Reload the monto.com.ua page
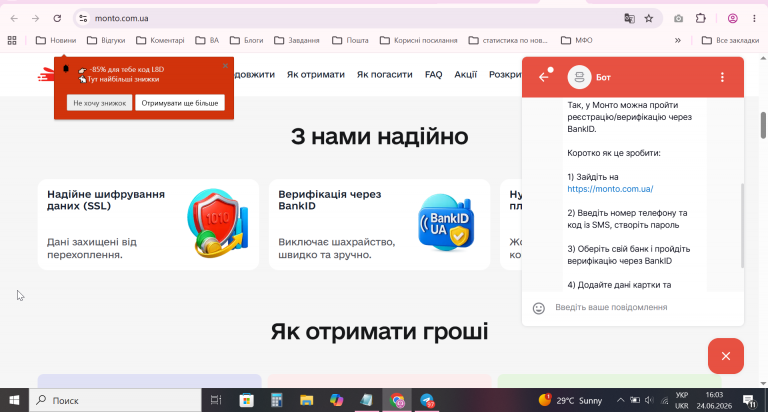768x412 pixels. point(57,19)
